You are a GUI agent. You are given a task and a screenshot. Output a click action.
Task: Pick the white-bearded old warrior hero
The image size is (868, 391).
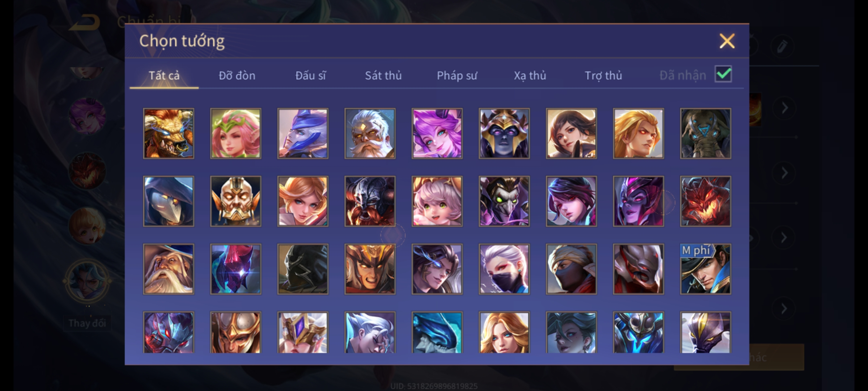point(370,134)
